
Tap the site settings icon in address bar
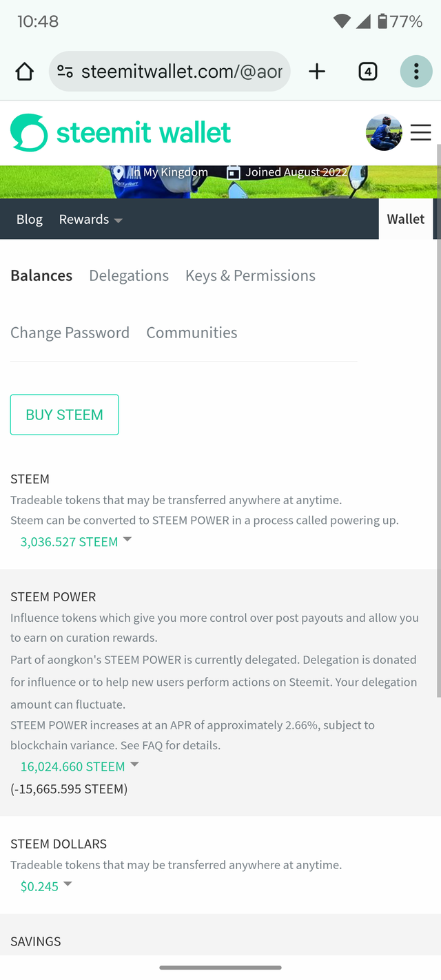click(65, 72)
